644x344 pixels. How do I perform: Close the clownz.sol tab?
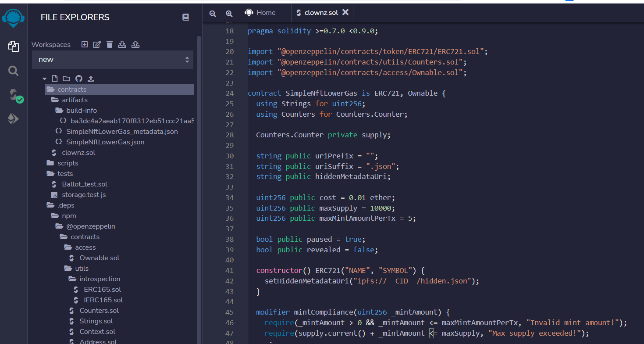[x=345, y=12]
